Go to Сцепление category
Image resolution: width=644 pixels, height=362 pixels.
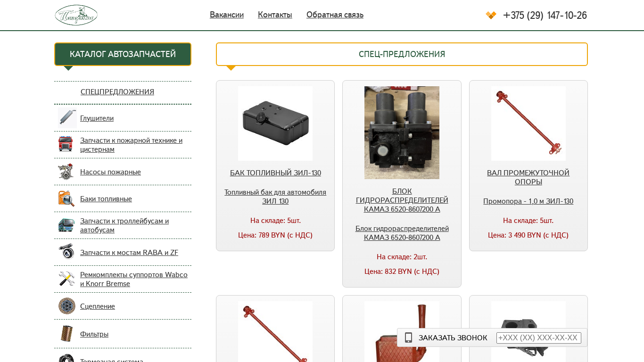[x=98, y=306]
